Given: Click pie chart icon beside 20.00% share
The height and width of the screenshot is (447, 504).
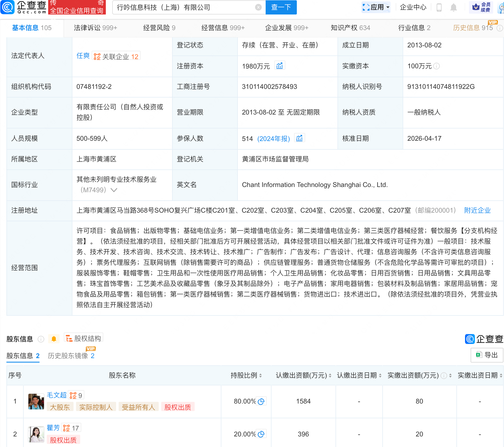Looking at the screenshot, I should pos(261,434).
